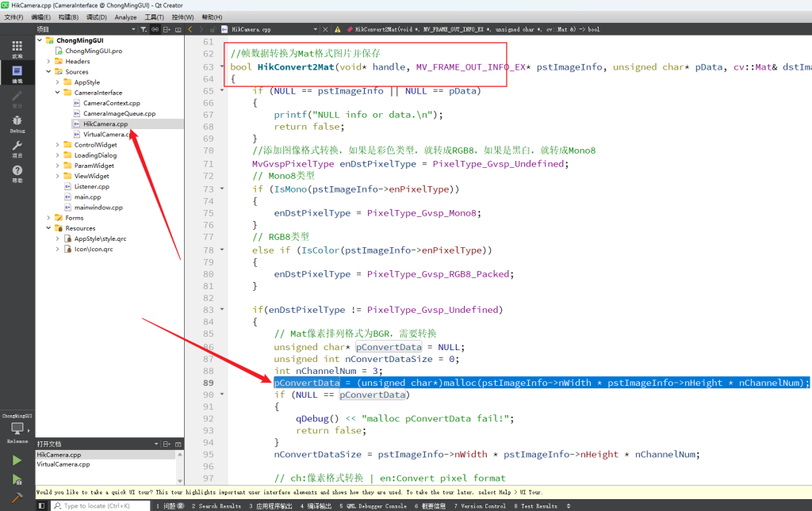Image resolution: width=812 pixels, height=511 pixels.
Task: Click the filter tree icon in project panel
Action: pyautogui.click(x=143, y=29)
